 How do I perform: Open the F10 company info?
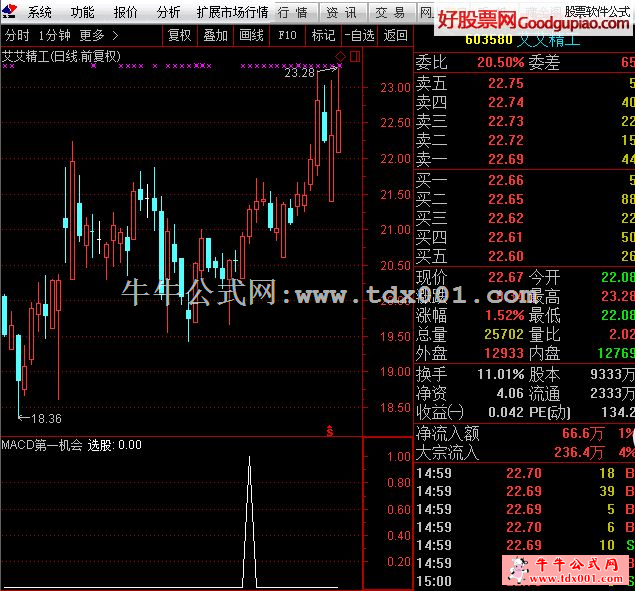pyautogui.click(x=287, y=35)
